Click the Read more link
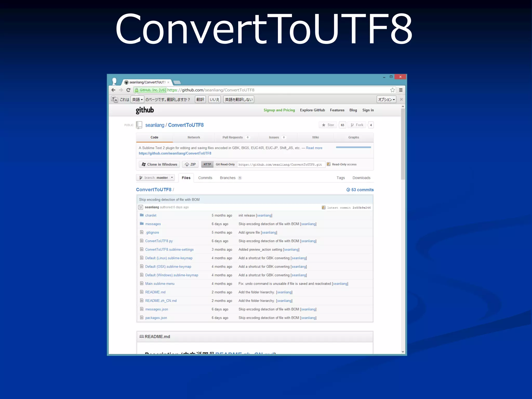Screen dimensions: 532x399 point(314,148)
